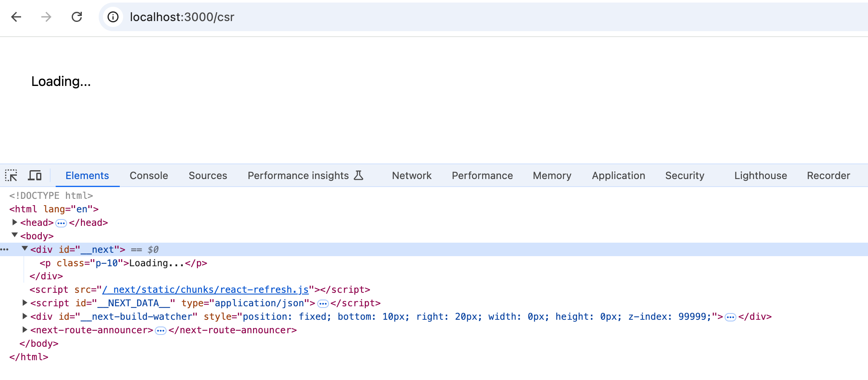Click row actions dots beside selected div
This screenshot has width=868, height=380.
tap(5, 249)
